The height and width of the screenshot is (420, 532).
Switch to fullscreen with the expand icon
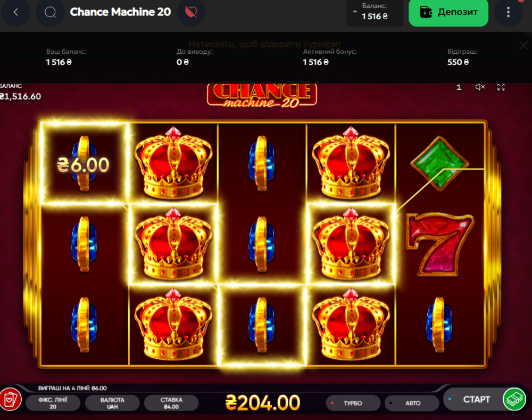[501, 87]
